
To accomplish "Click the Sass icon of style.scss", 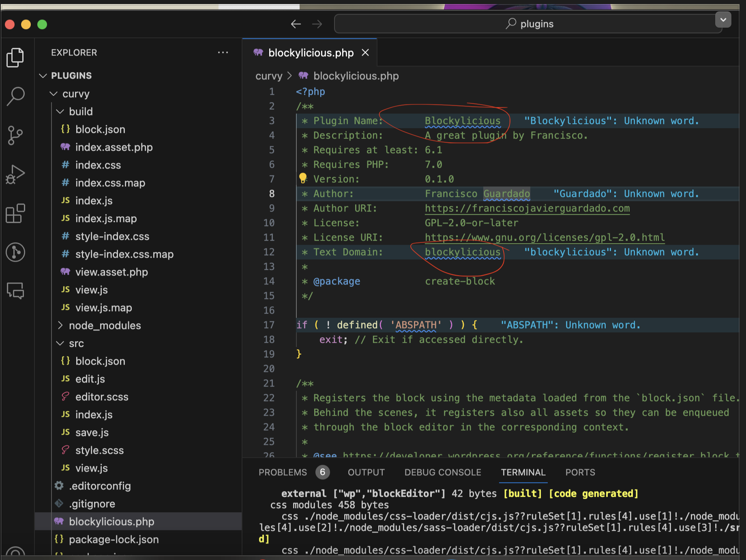I will [65, 450].
